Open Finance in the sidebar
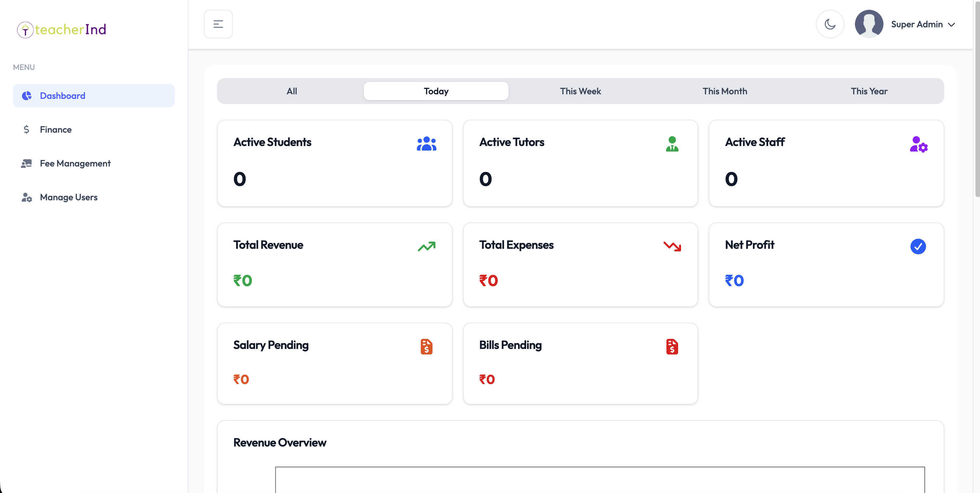 (94, 129)
